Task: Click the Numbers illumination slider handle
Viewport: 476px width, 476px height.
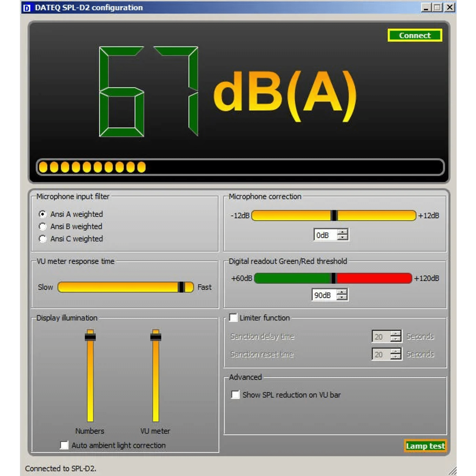Action: (90, 337)
